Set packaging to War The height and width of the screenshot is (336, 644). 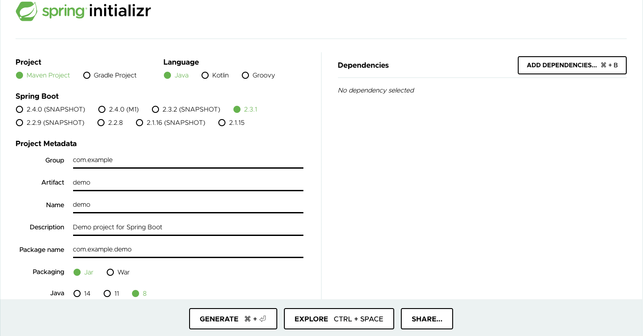[118, 272]
